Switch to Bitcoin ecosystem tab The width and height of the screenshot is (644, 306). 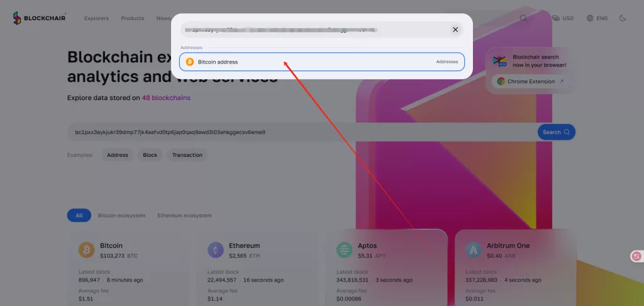pos(121,215)
